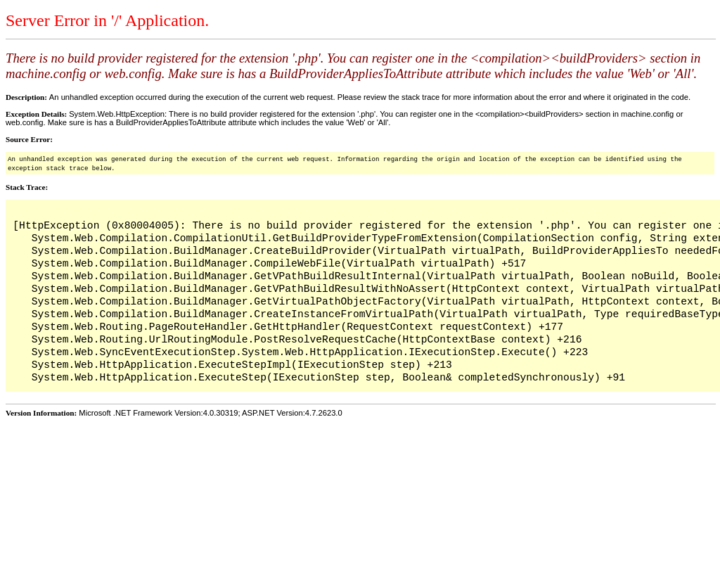Click the GetVPathBuildResultWithNoAssert trace line
Viewport: 720px width, 576px height.
[376, 289]
